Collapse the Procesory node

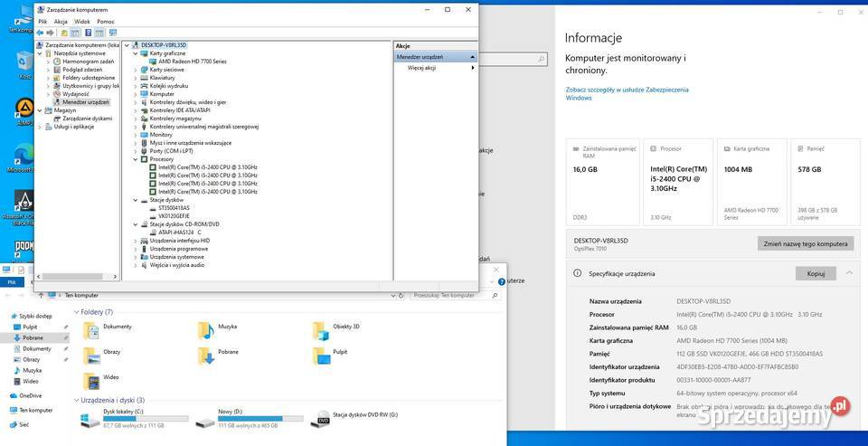tap(136, 159)
